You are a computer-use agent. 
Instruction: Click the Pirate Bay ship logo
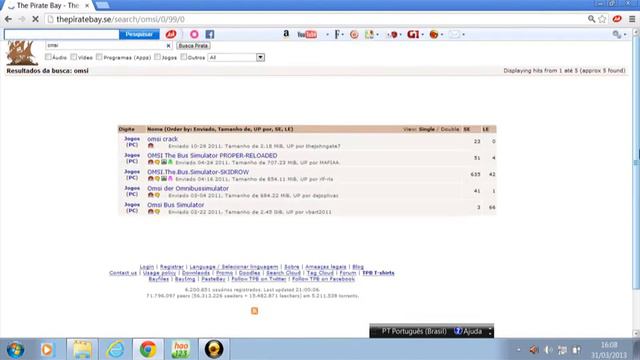(22, 53)
